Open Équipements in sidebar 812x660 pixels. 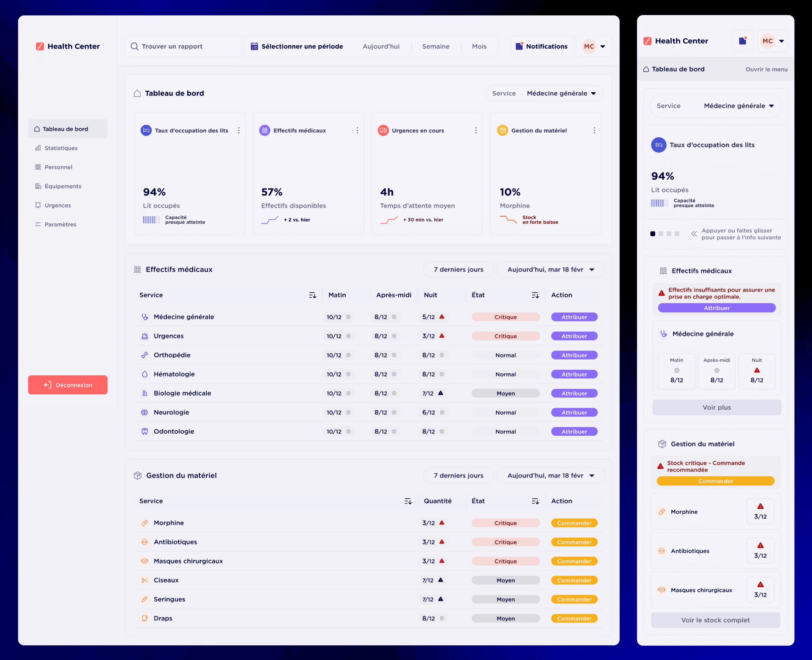click(x=58, y=186)
